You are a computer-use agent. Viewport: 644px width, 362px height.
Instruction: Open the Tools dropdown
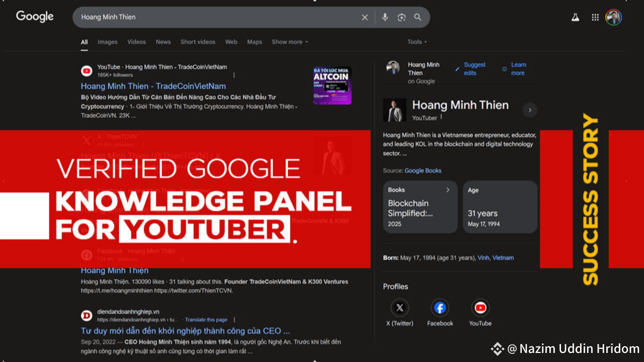click(417, 42)
